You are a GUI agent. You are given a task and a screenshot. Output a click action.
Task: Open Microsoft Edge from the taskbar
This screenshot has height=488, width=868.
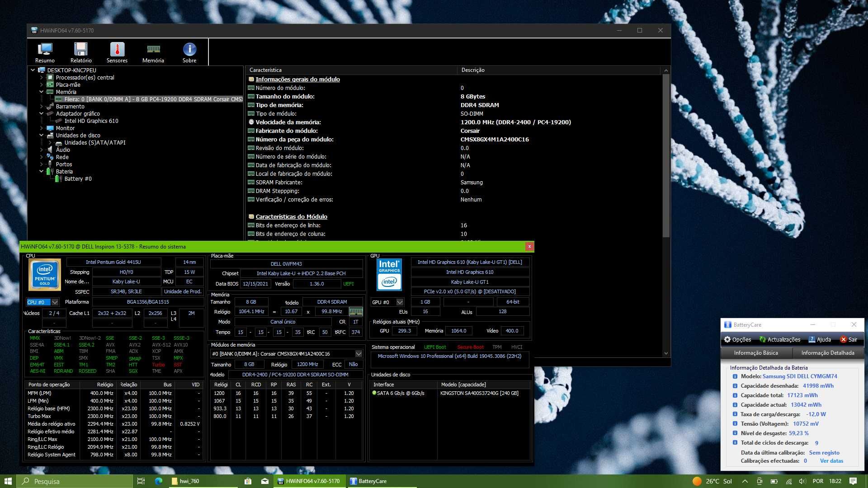(x=158, y=481)
